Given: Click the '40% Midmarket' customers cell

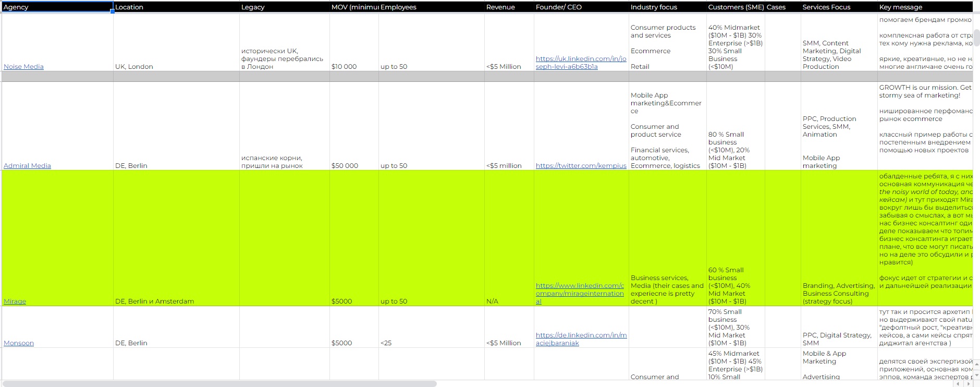Looking at the screenshot, I should pos(736,43).
